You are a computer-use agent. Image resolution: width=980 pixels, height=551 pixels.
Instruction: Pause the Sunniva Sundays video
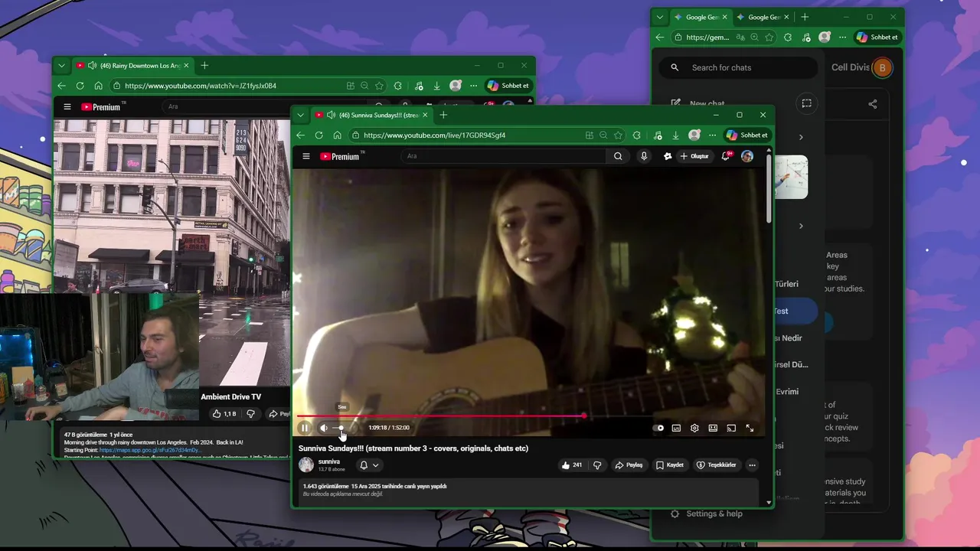coord(305,428)
